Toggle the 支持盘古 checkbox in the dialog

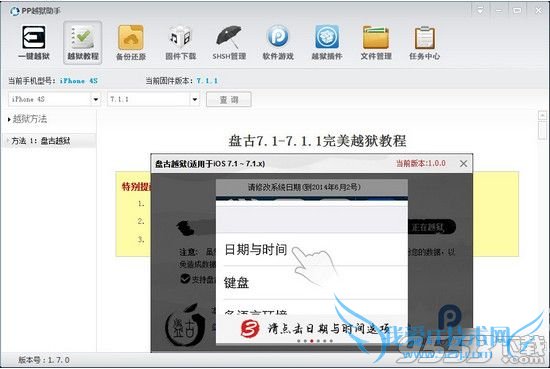pyautogui.click(x=185, y=279)
